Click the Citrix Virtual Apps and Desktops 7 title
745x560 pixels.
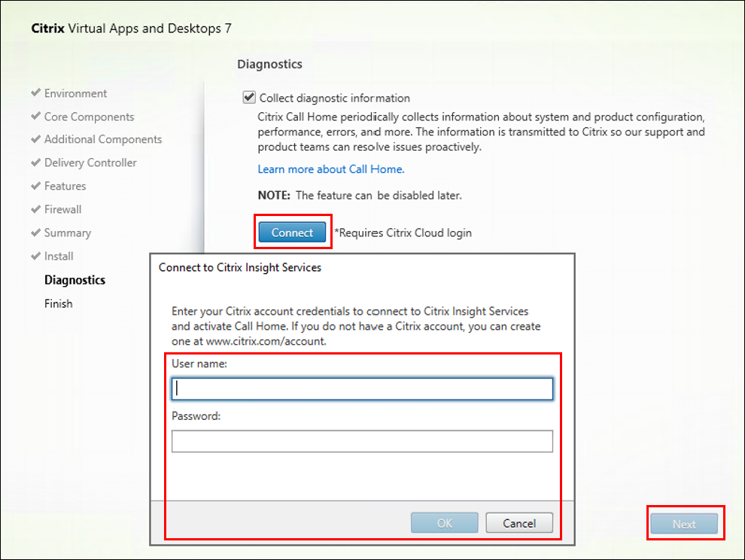click(x=132, y=29)
